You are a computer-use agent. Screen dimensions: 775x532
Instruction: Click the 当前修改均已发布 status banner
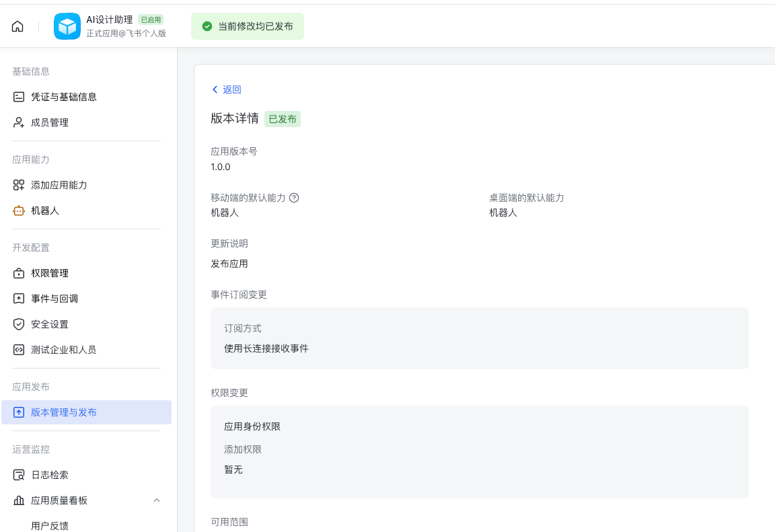248,26
